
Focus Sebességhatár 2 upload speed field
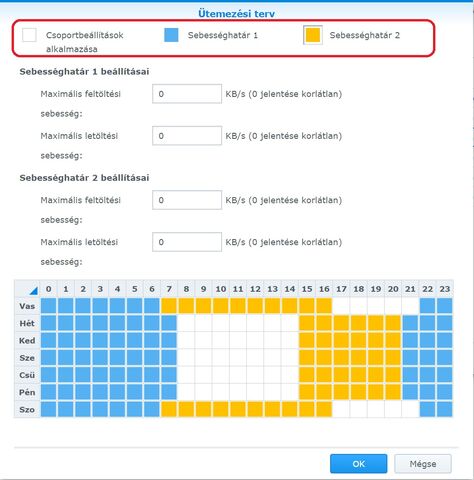click(187, 200)
